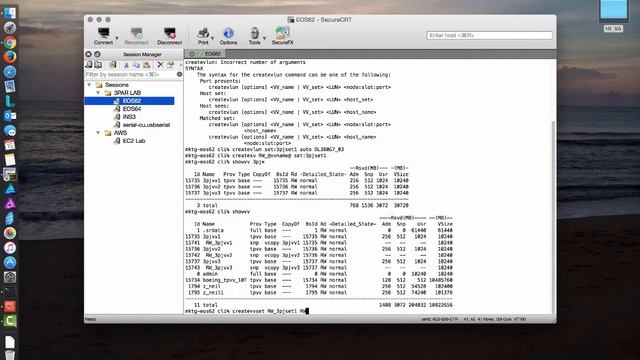Screen dimensions: 640x360
Task: Click the Tools toolbar icon
Action: [254, 36]
